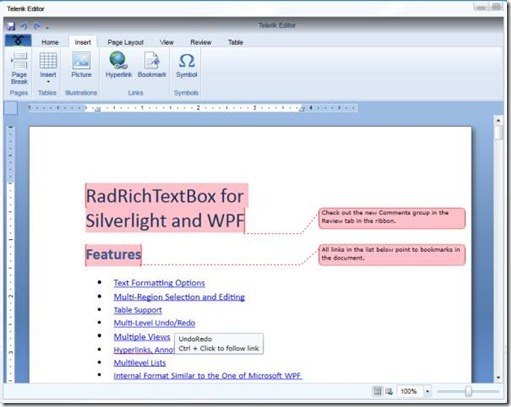Viewport: 511px width, 407px height.
Task: Insert a Page Break
Action: pos(19,68)
